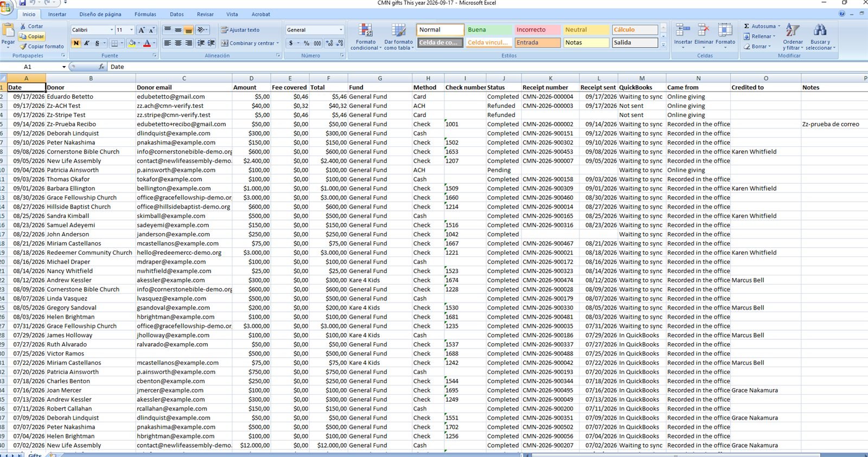Open Excel help
The width and height of the screenshot is (868, 457).
click(842, 14)
